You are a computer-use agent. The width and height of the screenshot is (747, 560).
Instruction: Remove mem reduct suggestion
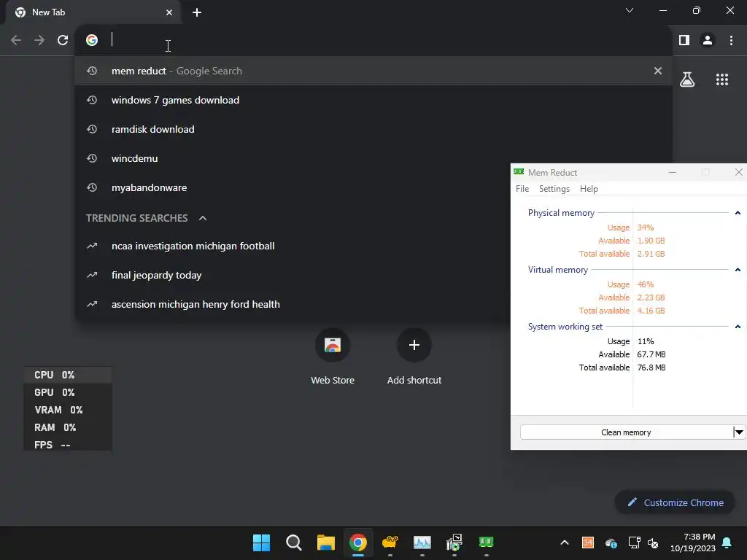pos(658,71)
